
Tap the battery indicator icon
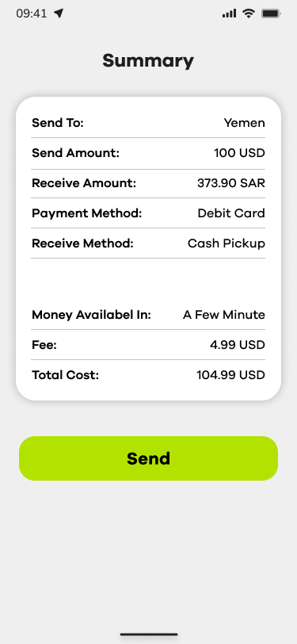coord(271,13)
